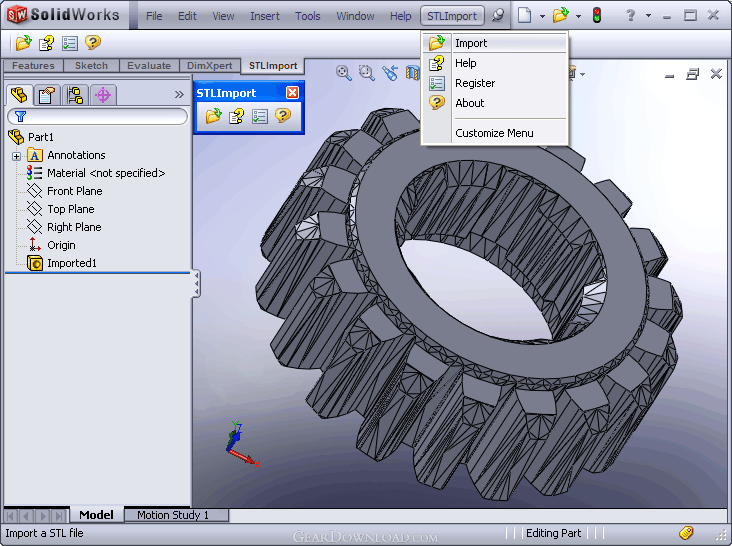Screen dimensions: 732x546
Task: Click About icon in floating STLImport toolbar
Action: point(283,115)
